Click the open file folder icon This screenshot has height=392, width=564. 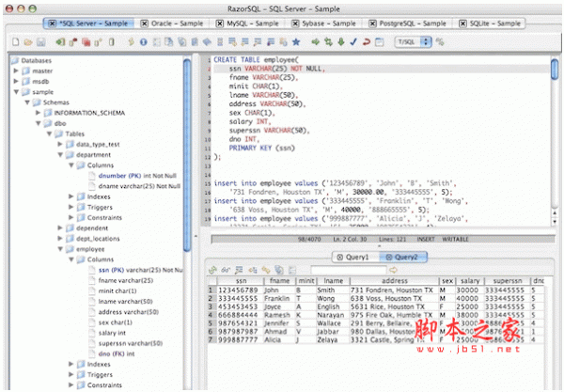(x=29, y=42)
